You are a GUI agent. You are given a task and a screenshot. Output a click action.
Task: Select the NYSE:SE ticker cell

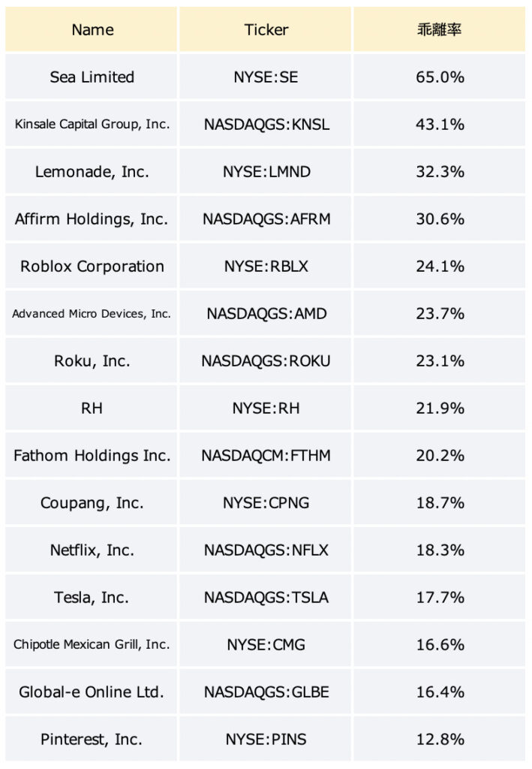266,77
